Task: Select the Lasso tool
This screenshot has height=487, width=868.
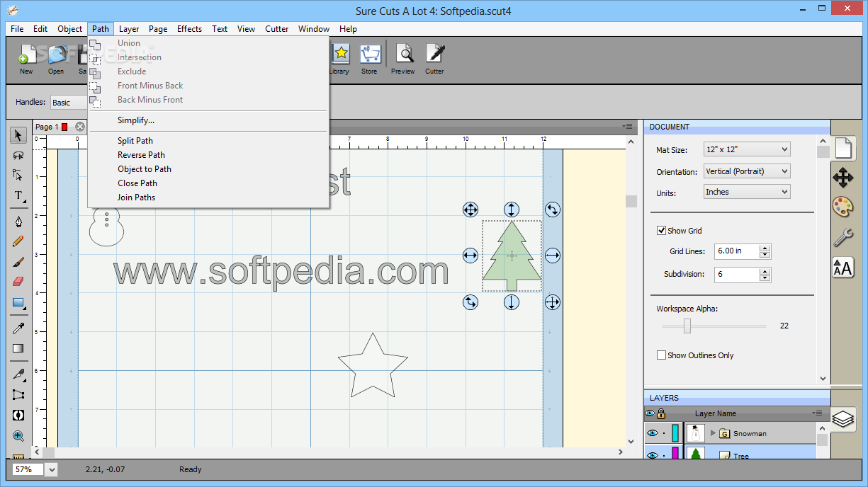Action: [18, 156]
